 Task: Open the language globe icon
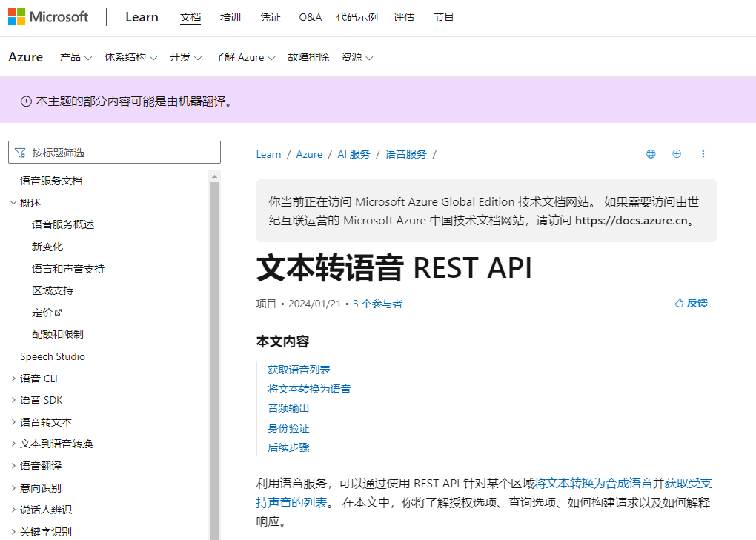[x=651, y=153]
